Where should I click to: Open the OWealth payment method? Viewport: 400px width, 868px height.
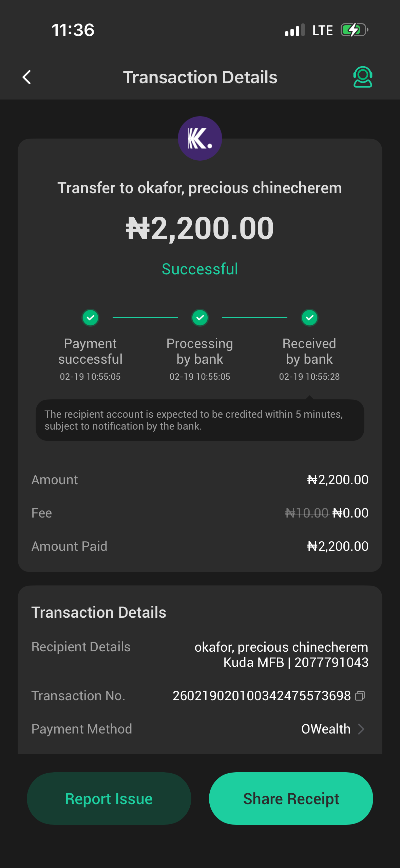click(326, 729)
